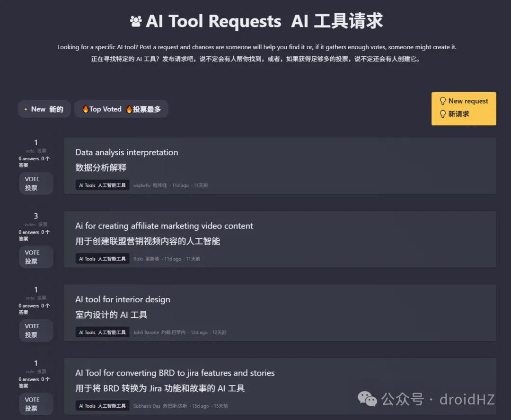Open Ai for creating affiliate marketing video

click(x=164, y=226)
